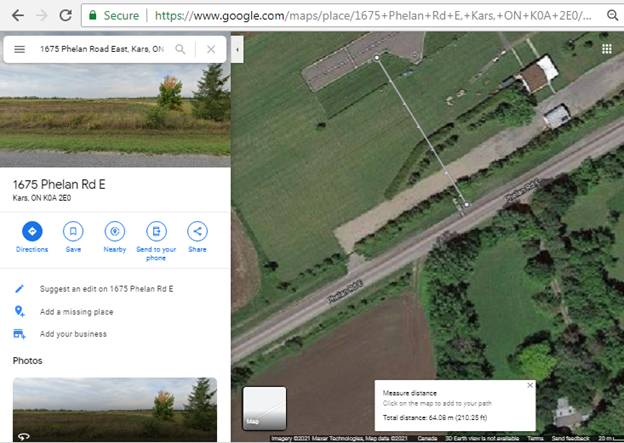Click the Directions button
This screenshot has height=443, width=624.
click(x=32, y=231)
